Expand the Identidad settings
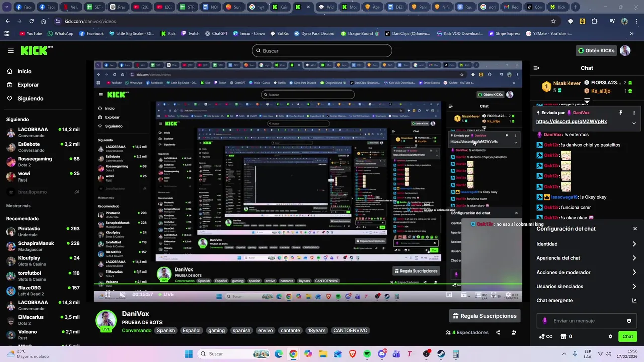This screenshot has height=362, width=644. [587, 244]
